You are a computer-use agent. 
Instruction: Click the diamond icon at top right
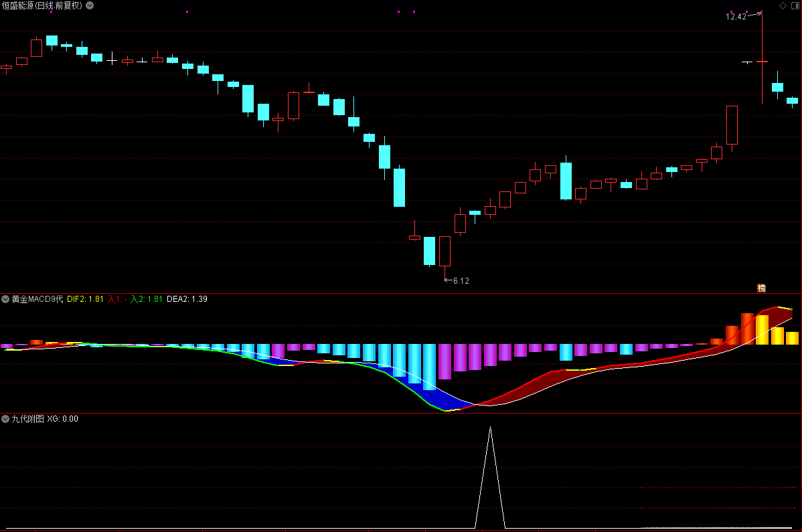click(783, 5)
